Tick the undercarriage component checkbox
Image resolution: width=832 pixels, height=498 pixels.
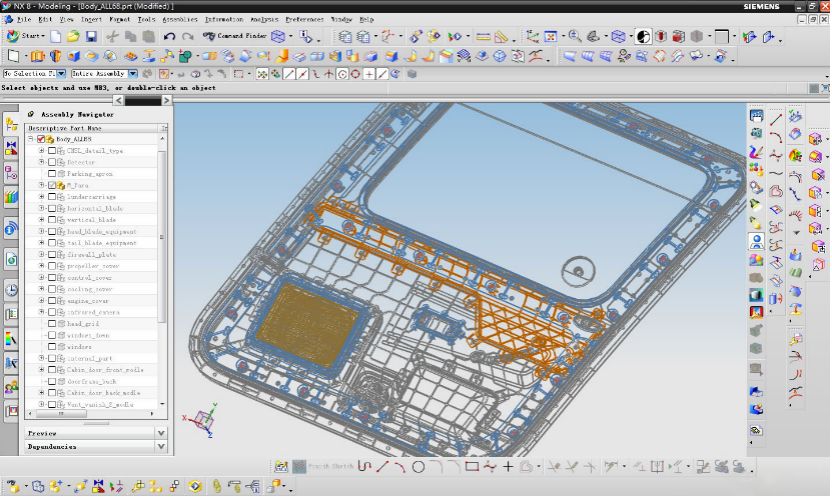(x=52, y=197)
